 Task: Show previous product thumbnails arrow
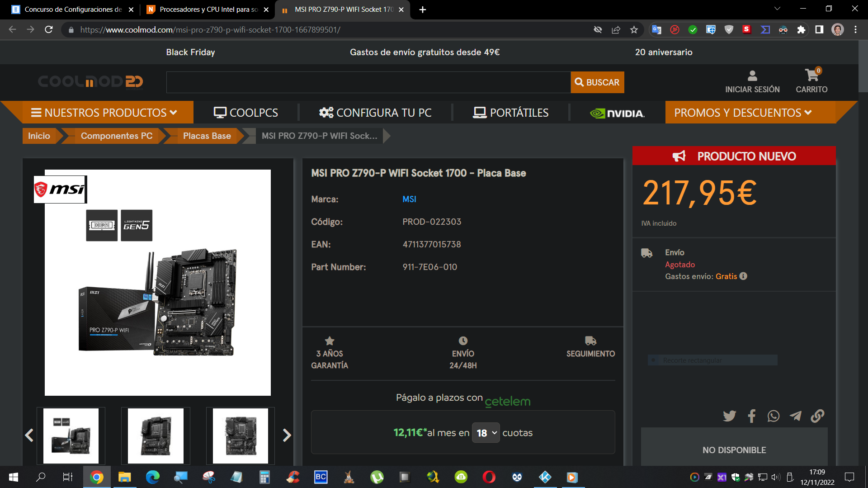point(29,435)
